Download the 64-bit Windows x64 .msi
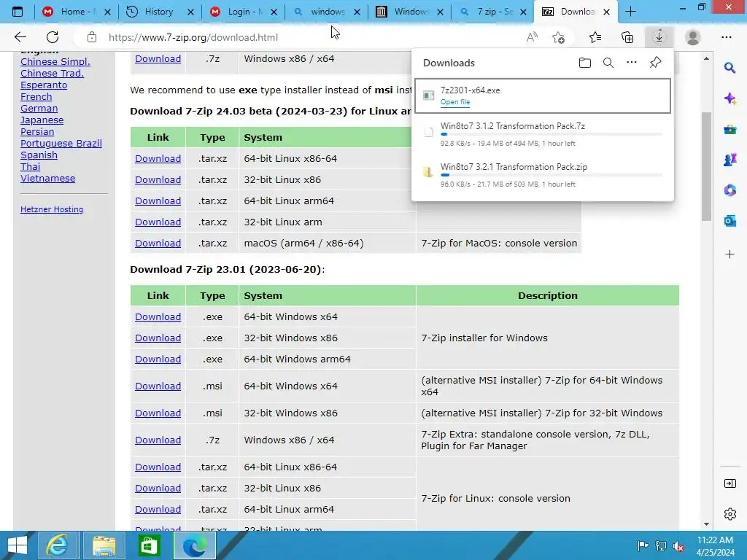 point(158,386)
